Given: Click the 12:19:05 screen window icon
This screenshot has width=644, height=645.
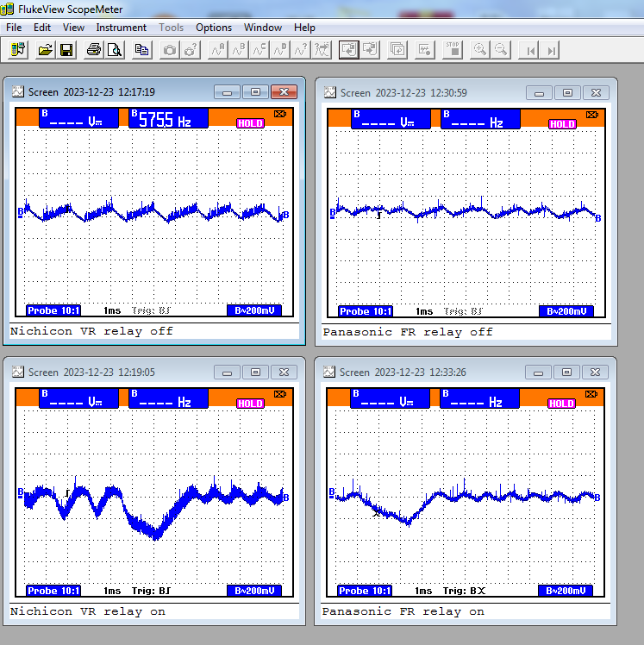Looking at the screenshot, I should (x=18, y=372).
